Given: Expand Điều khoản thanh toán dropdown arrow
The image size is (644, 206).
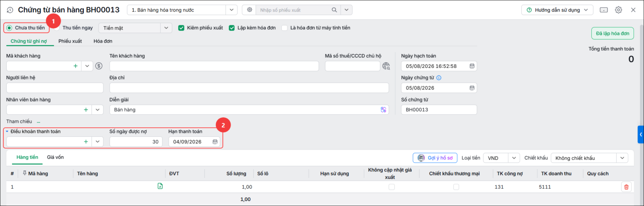Looking at the screenshot, I should pos(97,142).
